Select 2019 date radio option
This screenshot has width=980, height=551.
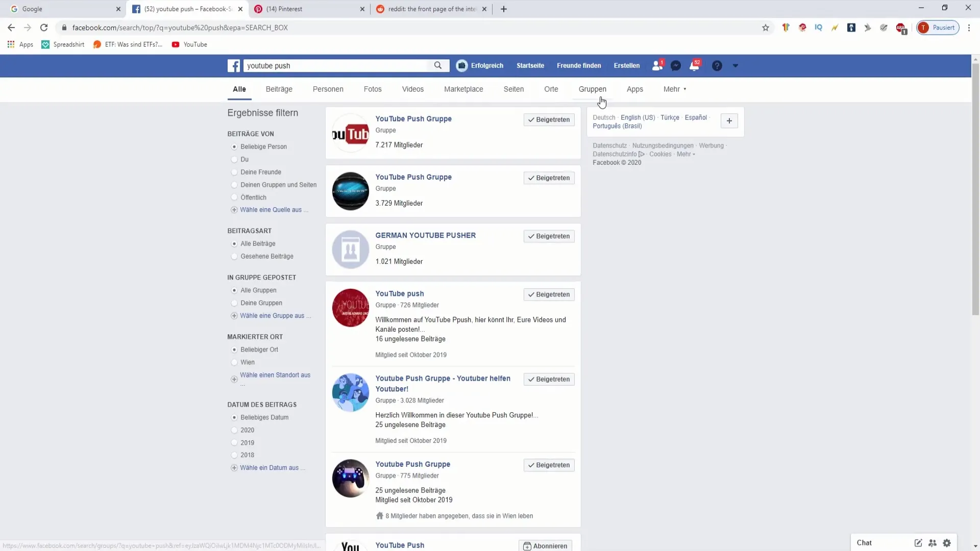[234, 443]
